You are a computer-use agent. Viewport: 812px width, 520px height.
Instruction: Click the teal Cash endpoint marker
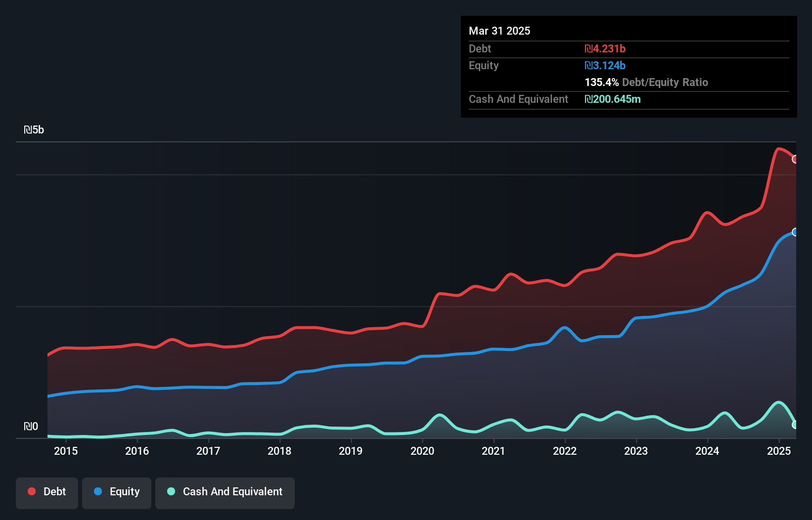point(795,425)
